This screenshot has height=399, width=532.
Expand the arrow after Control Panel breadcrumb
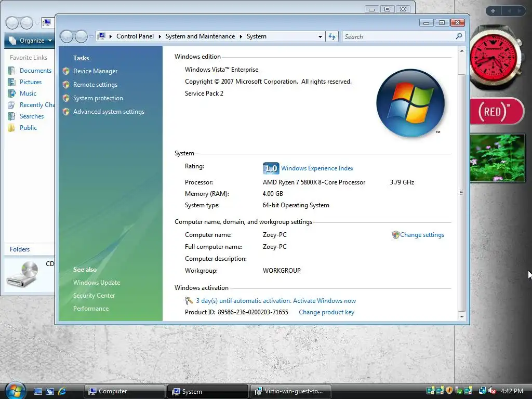pos(160,36)
